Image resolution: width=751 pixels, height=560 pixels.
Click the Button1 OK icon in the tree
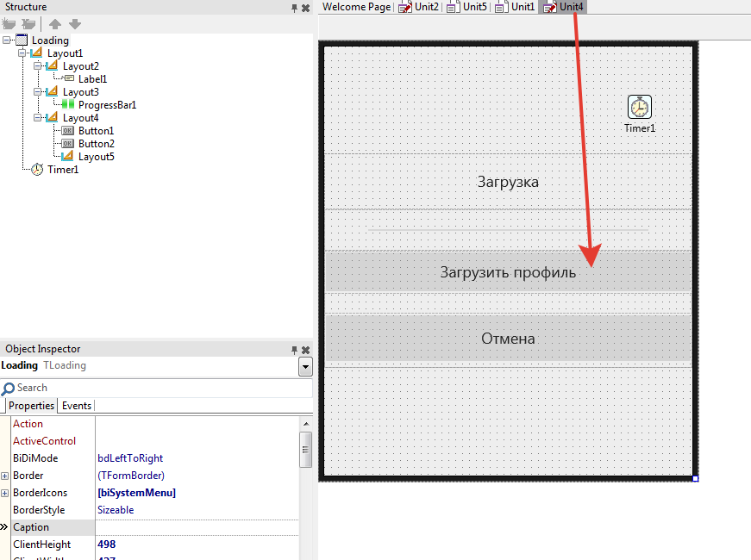click(67, 130)
